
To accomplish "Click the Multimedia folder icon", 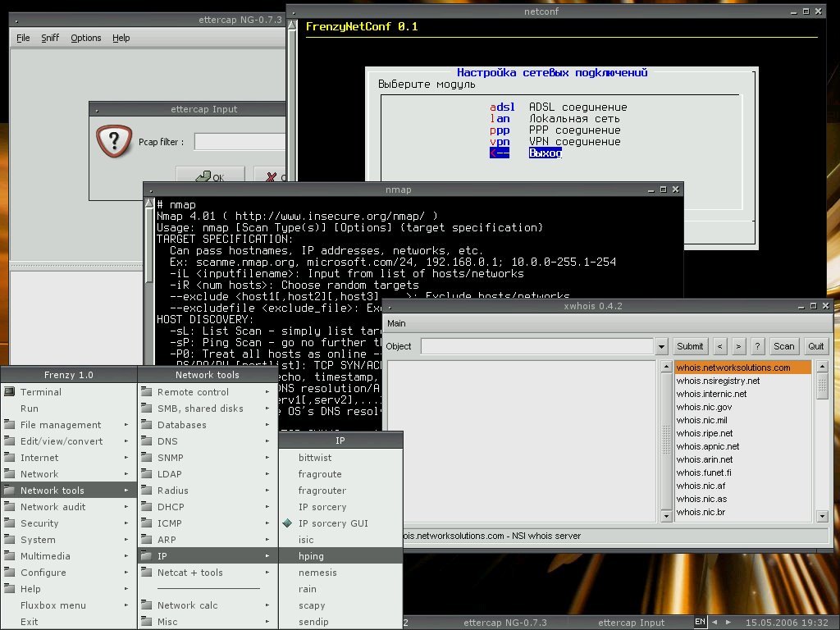I will point(10,555).
